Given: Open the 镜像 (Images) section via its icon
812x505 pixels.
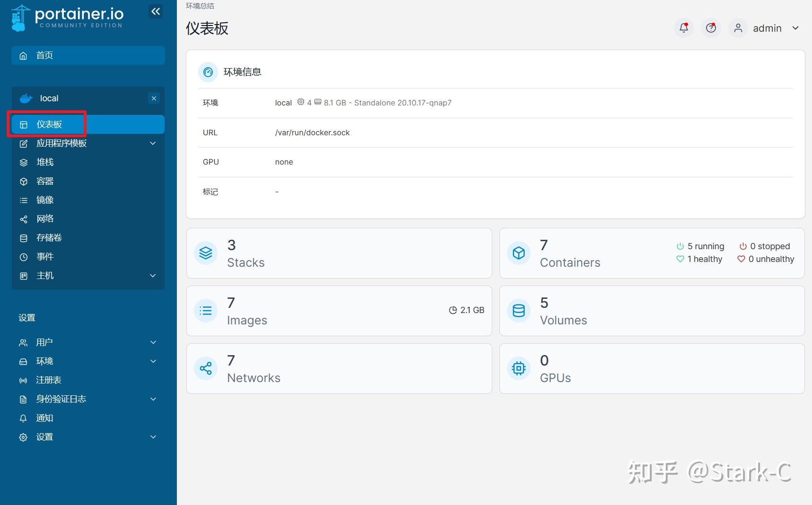Looking at the screenshot, I should tap(24, 200).
